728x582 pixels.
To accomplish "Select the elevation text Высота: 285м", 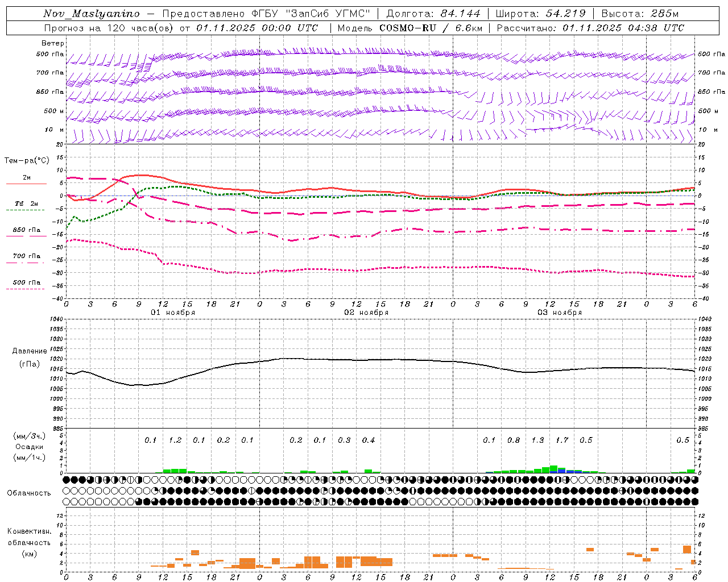I will [640, 14].
